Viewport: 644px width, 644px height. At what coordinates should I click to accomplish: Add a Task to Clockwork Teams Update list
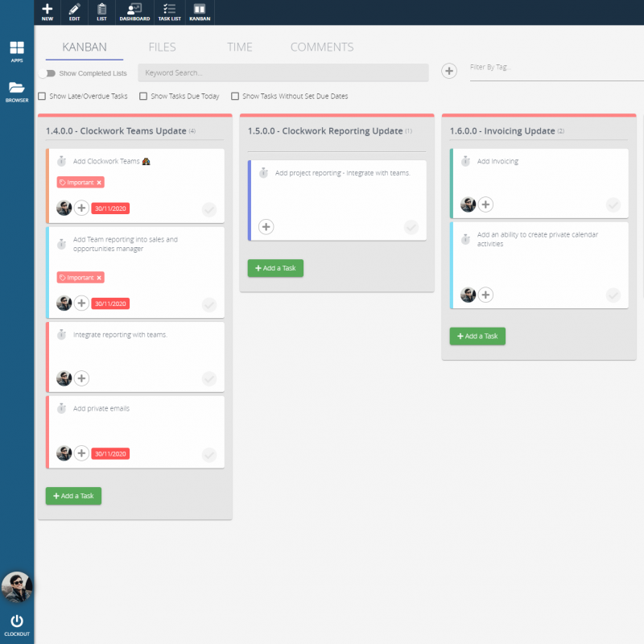73,496
